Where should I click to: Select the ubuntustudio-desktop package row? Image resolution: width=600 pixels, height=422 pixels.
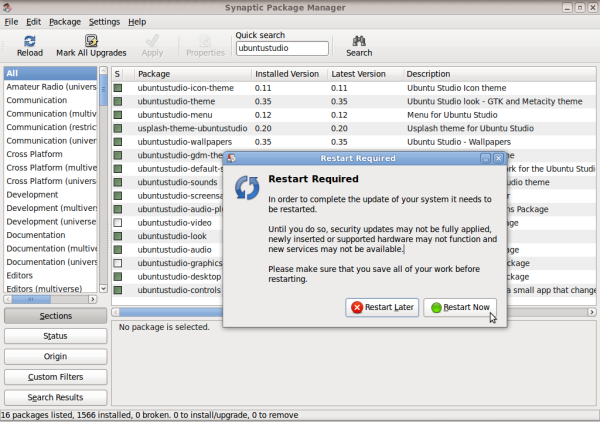[168, 277]
